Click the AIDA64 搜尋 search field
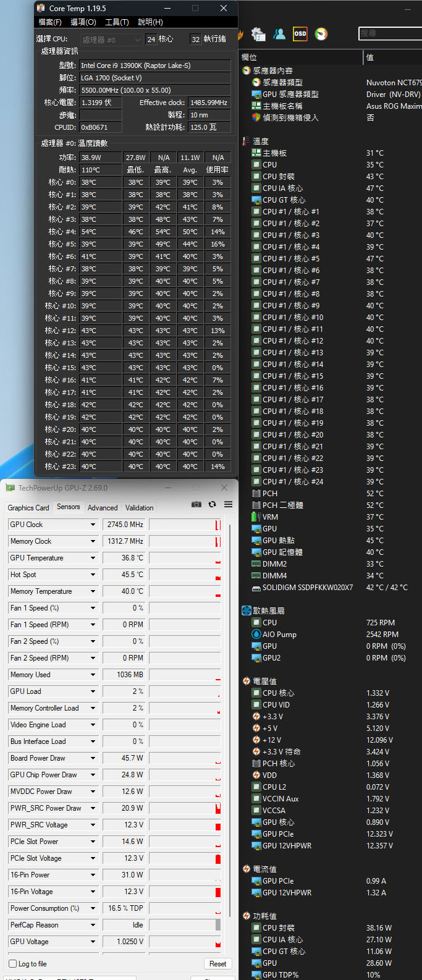 pos(390,33)
